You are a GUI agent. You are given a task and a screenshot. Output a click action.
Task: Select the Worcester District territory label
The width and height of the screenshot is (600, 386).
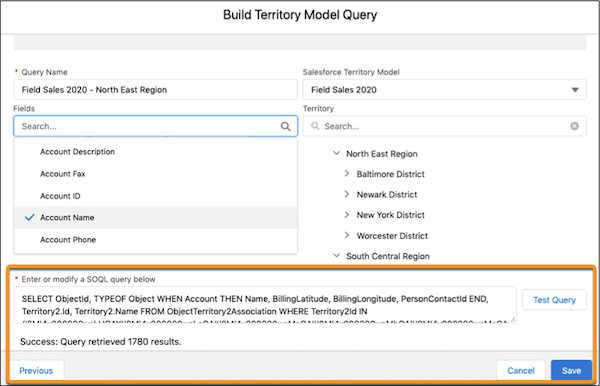[x=392, y=236]
